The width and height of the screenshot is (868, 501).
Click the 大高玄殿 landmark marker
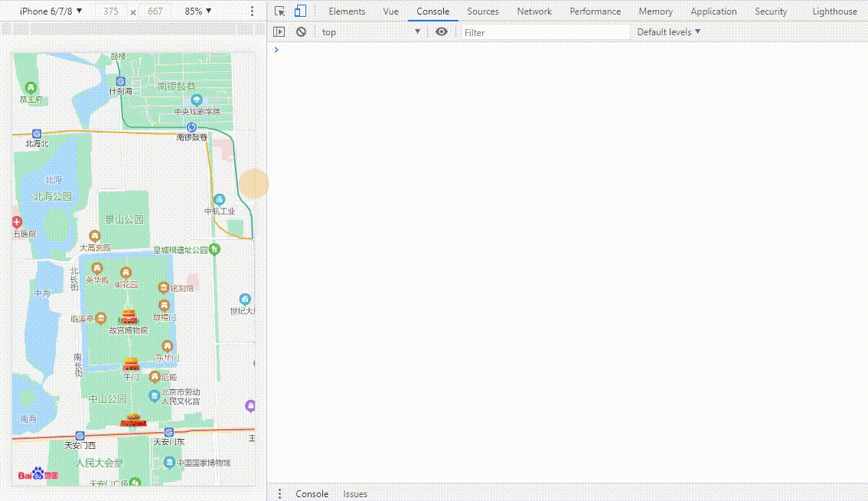(x=95, y=237)
